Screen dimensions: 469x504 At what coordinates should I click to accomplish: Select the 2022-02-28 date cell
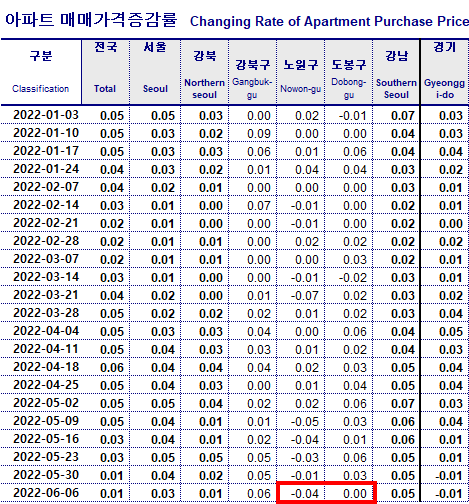coord(46,241)
